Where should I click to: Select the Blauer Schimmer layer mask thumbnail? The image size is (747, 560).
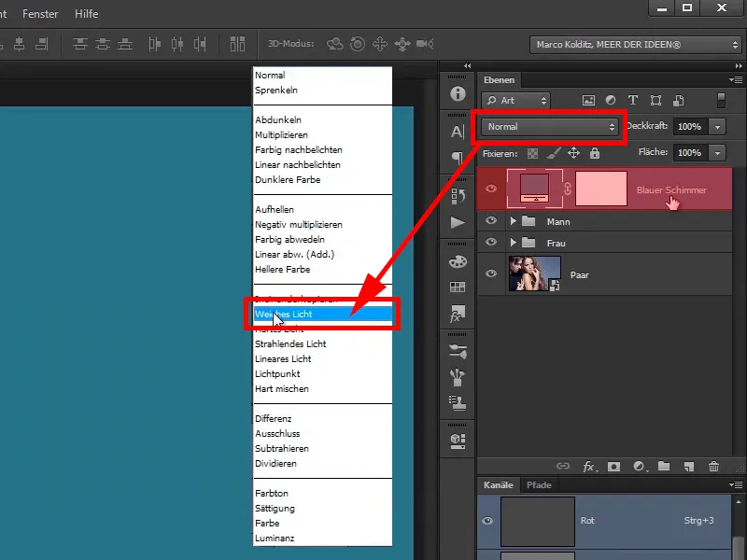601,189
